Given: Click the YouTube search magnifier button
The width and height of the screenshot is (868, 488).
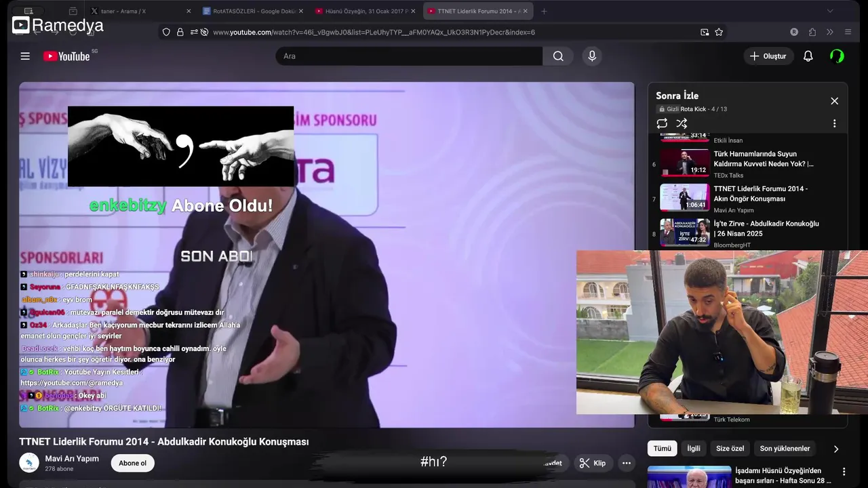Looking at the screenshot, I should [558, 56].
